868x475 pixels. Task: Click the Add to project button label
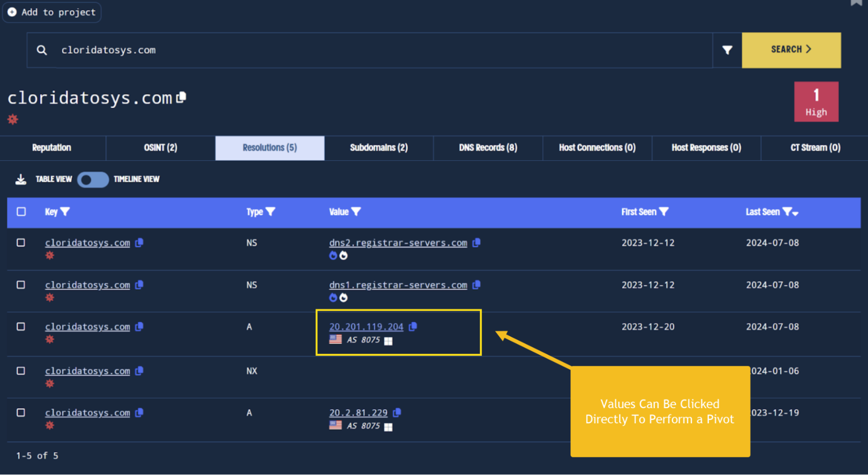pos(59,12)
